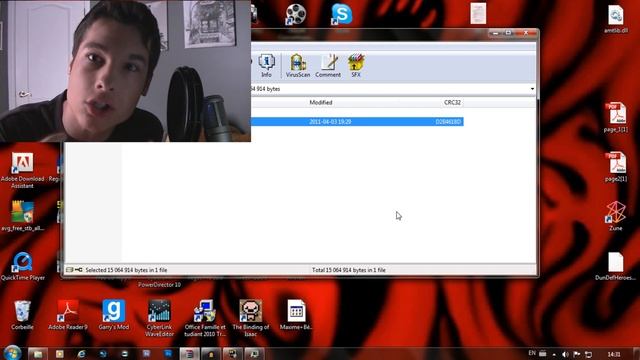This screenshot has height=360, width=640.
Task: Select the DunDefHeroes desktop file
Action: pos(616,266)
